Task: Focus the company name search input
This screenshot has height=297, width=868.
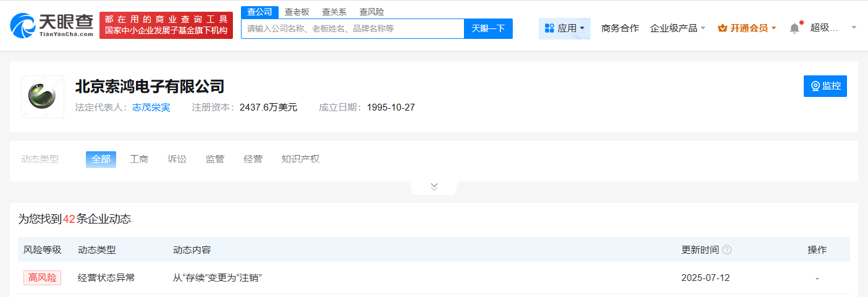Action: pos(353,28)
